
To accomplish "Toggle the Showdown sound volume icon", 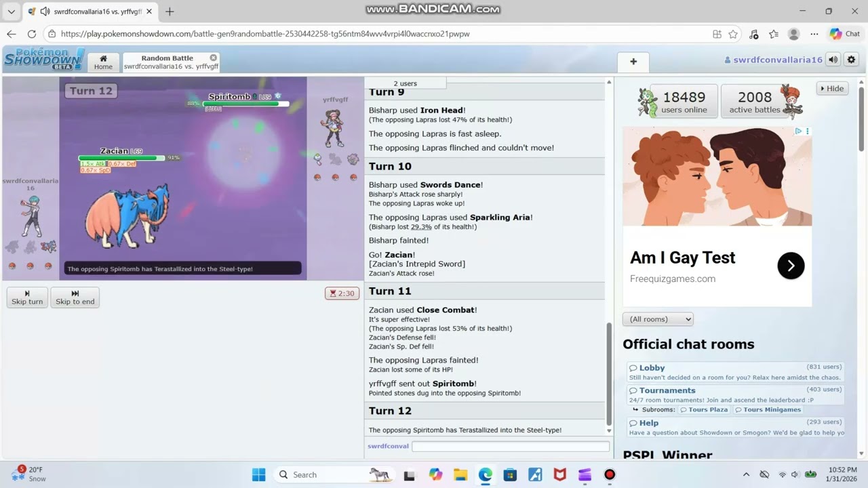I will point(833,60).
